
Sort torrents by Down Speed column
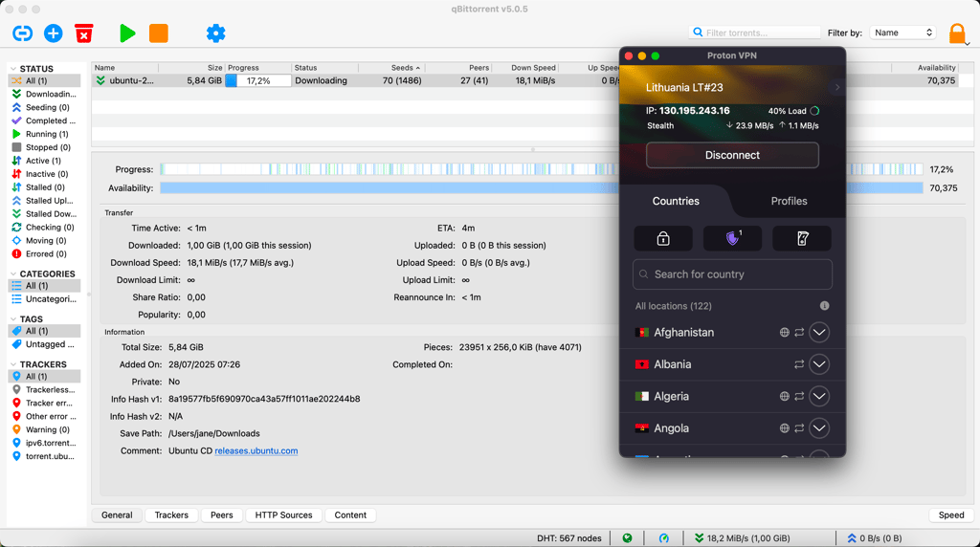[525, 68]
